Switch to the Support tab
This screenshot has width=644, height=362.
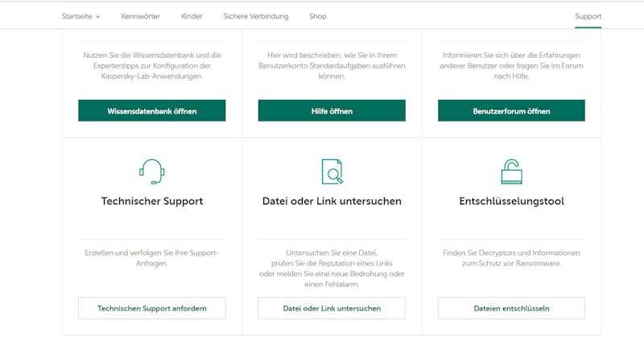tap(588, 16)
